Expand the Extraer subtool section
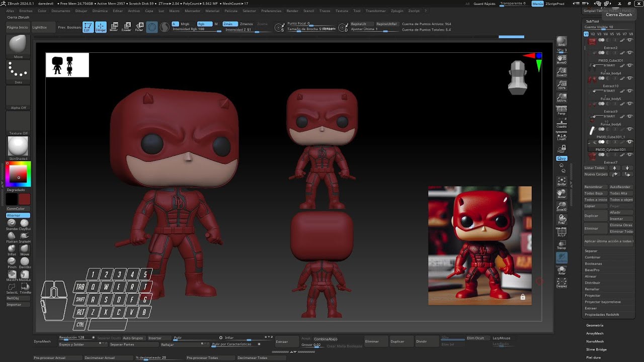644x362 pixels. pos(591,308)
